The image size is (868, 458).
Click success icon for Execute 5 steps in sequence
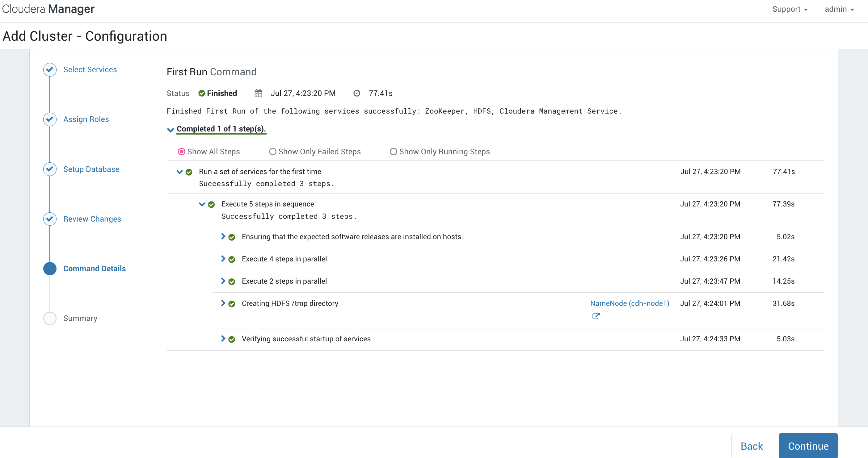tap(211, 204)
